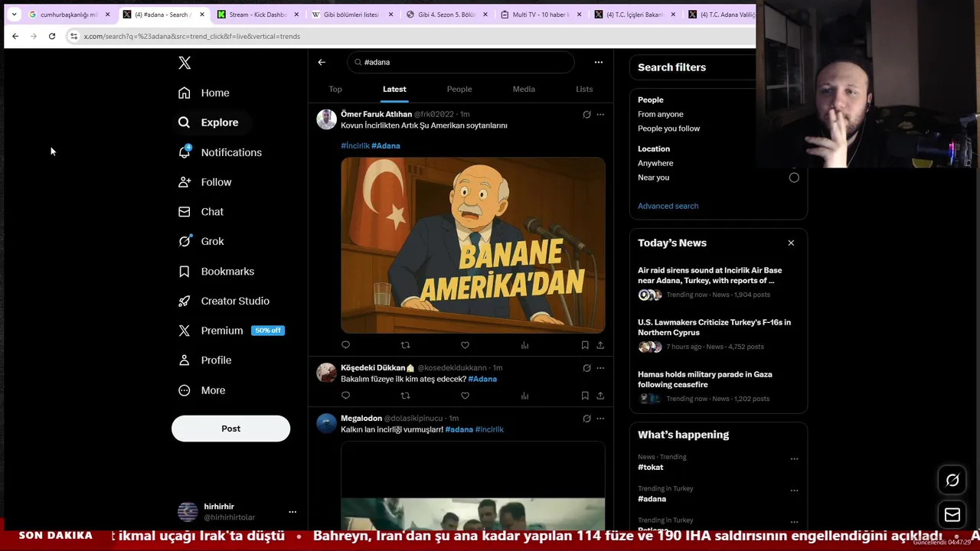This screenshot has width=980, height=551.
Task: Open Grok icon on Ömer Faruk post
Action: [586, 115]
